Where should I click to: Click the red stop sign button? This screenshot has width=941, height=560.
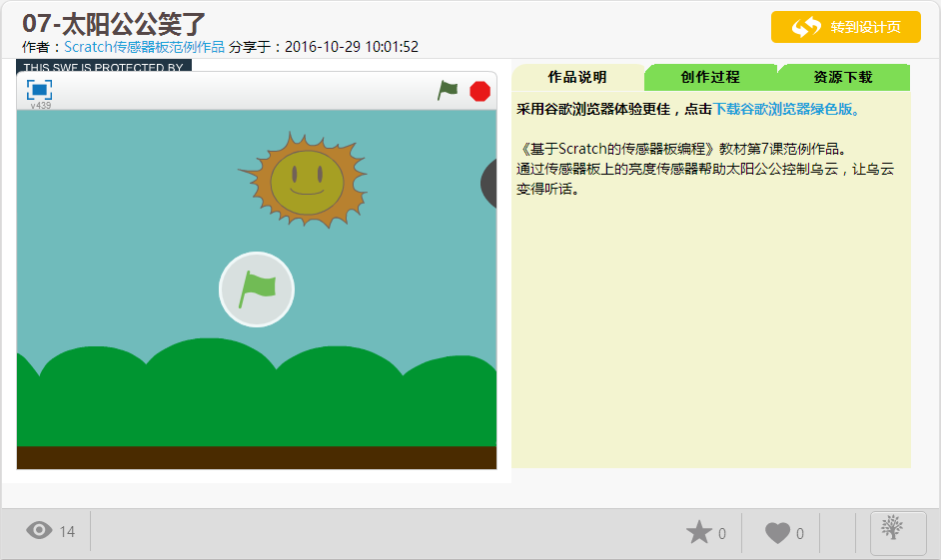[480, 91]
